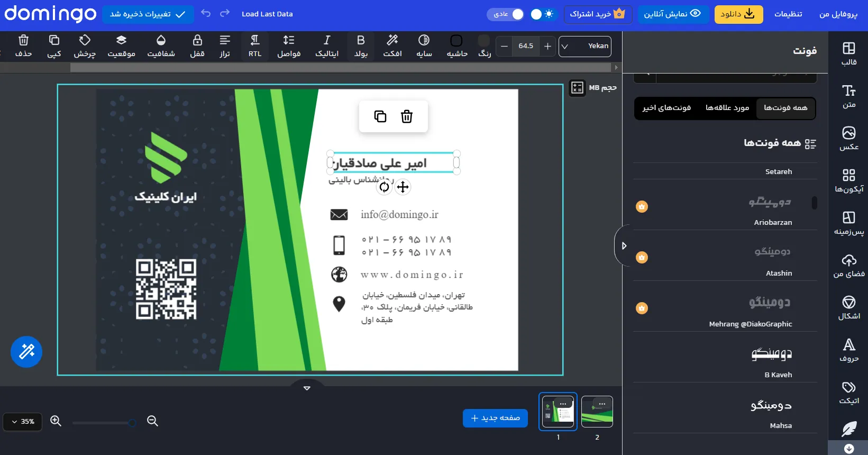Viewport: 868px width, 455px height.
Task: Open shadow (سایه) settings
Action: tap(424, 46)
